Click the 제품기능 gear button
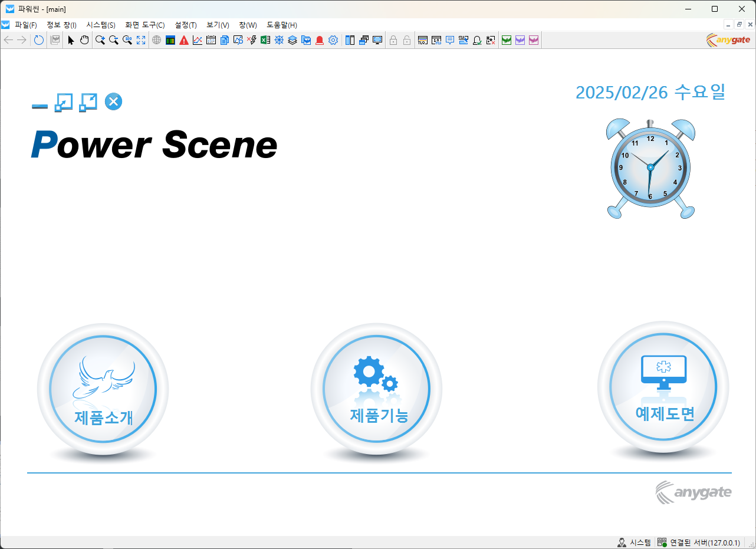756x549 pixels. (x=376, y=389)
